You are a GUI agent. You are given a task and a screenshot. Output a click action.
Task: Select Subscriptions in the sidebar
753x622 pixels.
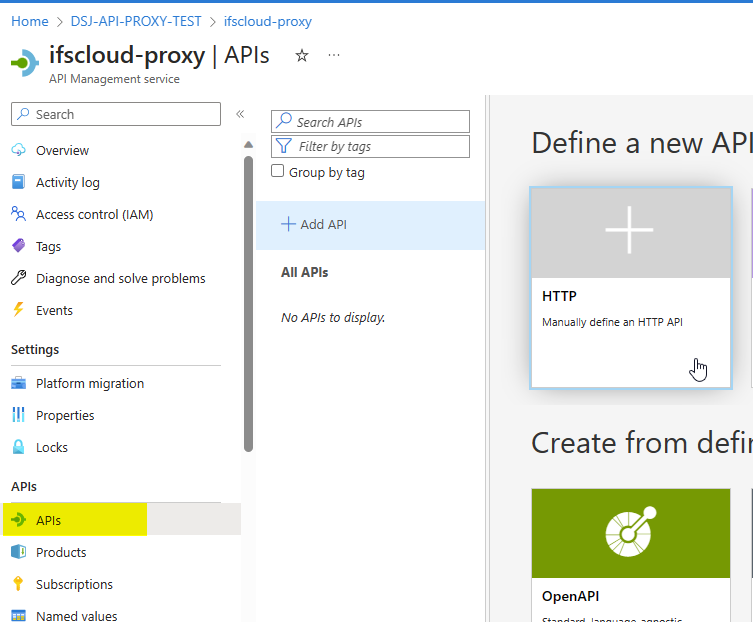click(74, 584)
